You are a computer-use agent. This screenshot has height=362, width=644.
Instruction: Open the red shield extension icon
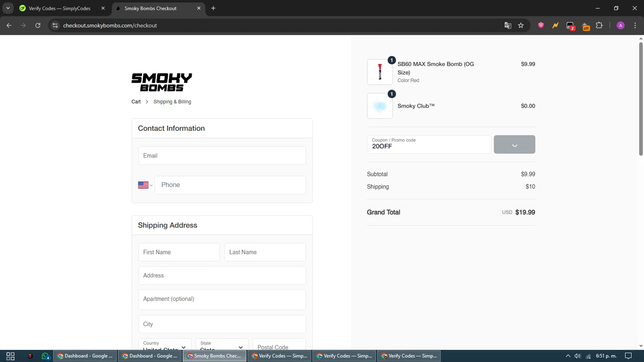(541, 25)
